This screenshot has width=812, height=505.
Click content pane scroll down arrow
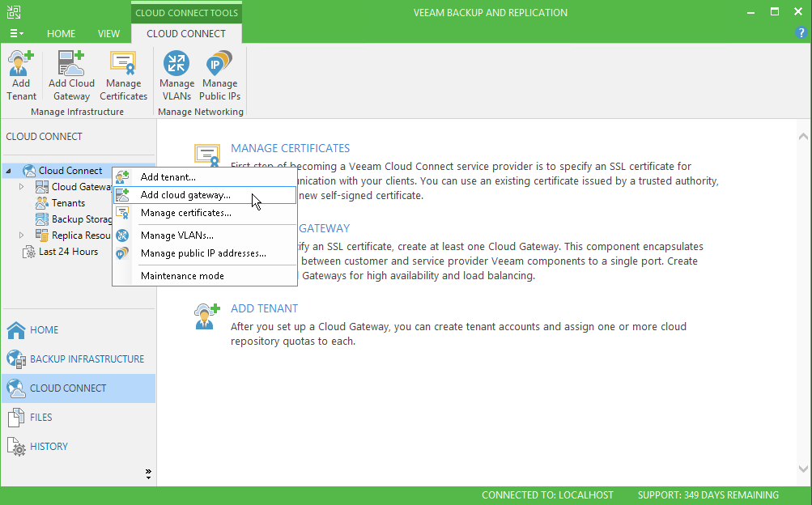click(803, 469)
